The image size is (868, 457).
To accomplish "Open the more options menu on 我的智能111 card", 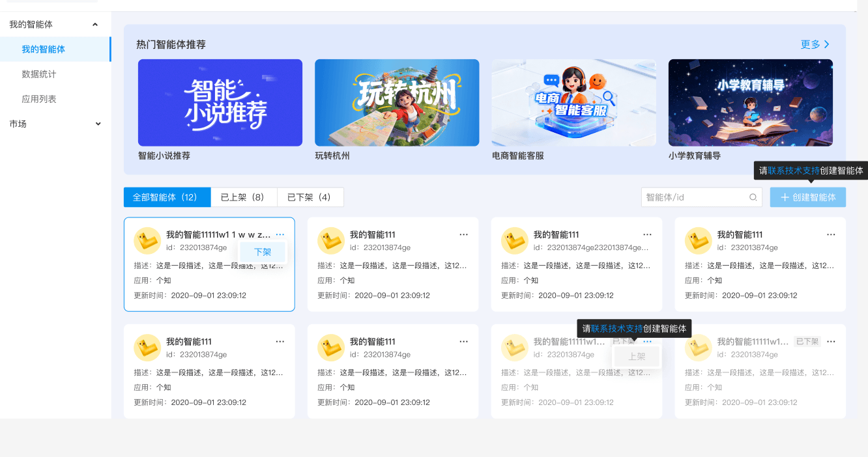I will [463, 234].
